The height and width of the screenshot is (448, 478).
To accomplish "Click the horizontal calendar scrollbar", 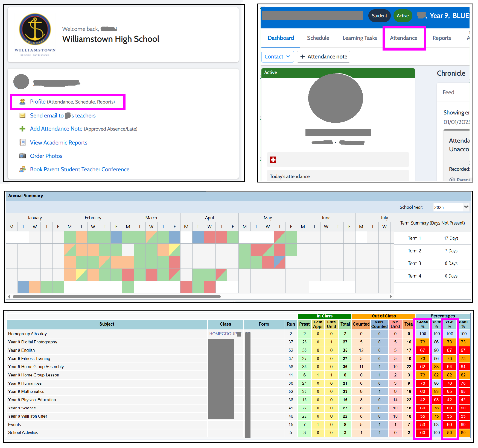I will 116,297.
